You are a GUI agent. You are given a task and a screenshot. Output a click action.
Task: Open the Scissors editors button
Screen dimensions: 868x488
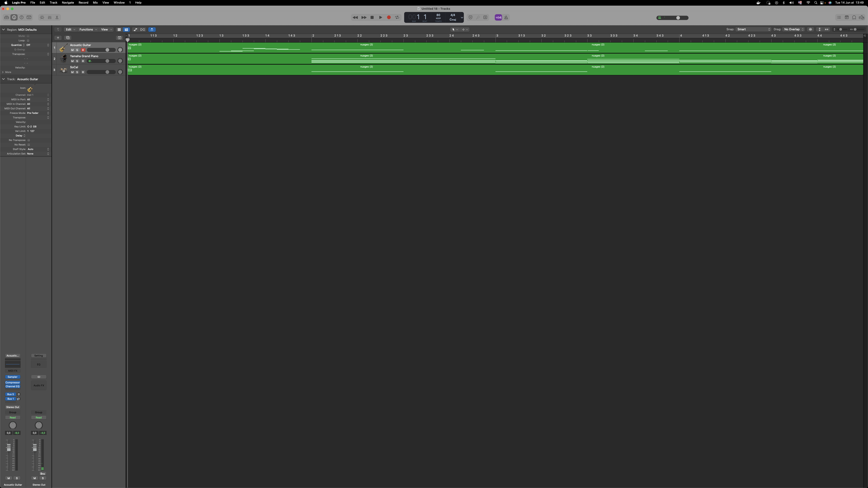[57, 18]
